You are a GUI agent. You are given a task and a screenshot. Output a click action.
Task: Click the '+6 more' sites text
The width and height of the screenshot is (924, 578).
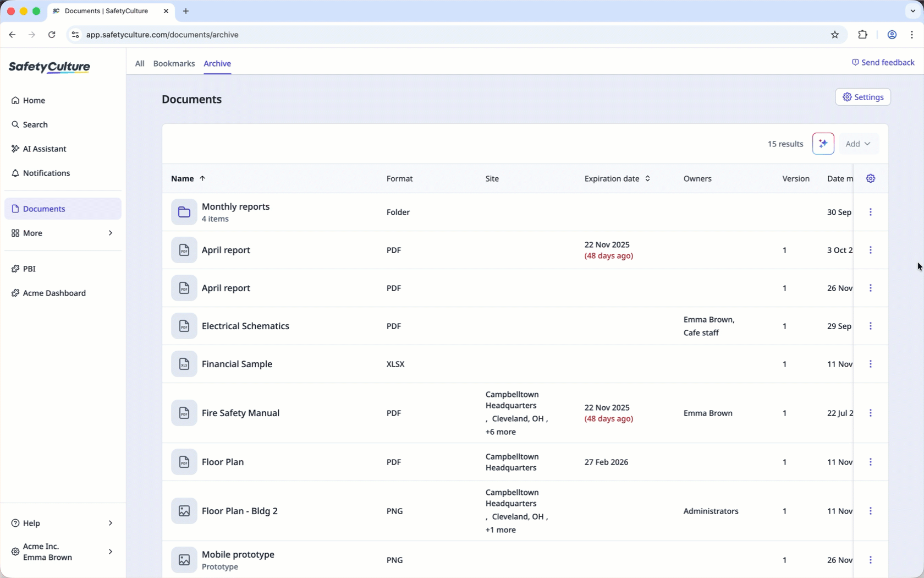coord(501,432)
